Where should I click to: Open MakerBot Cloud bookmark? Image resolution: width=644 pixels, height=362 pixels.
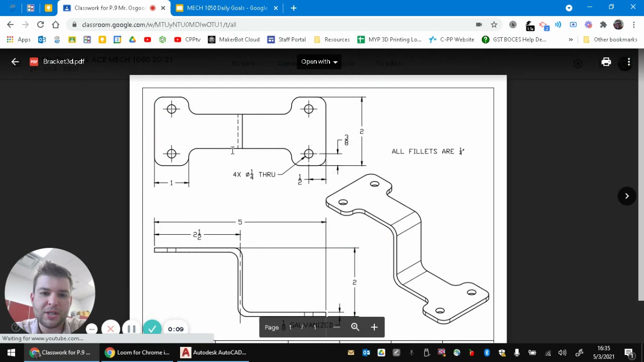234,39
